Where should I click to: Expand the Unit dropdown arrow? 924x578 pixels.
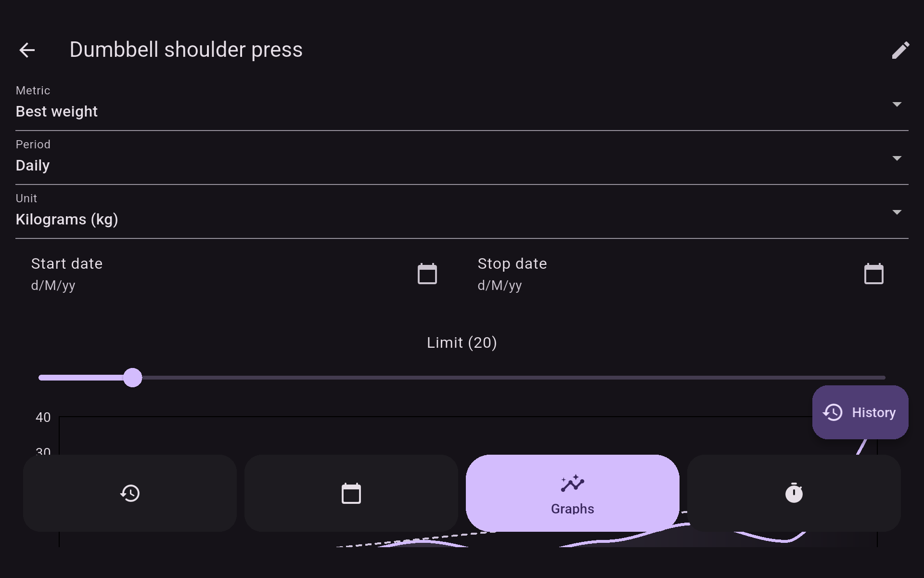coord(897,212)
